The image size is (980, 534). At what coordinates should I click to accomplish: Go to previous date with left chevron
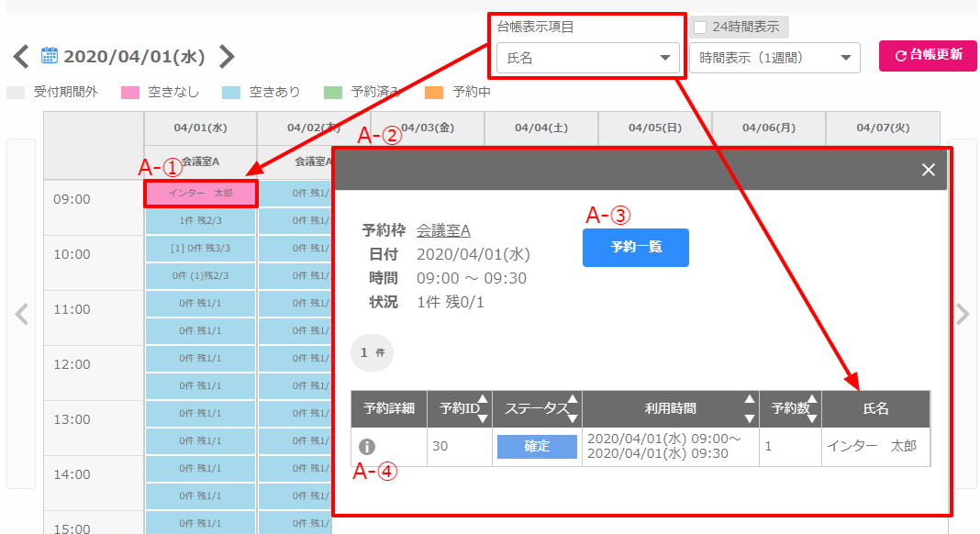point(21,57)
